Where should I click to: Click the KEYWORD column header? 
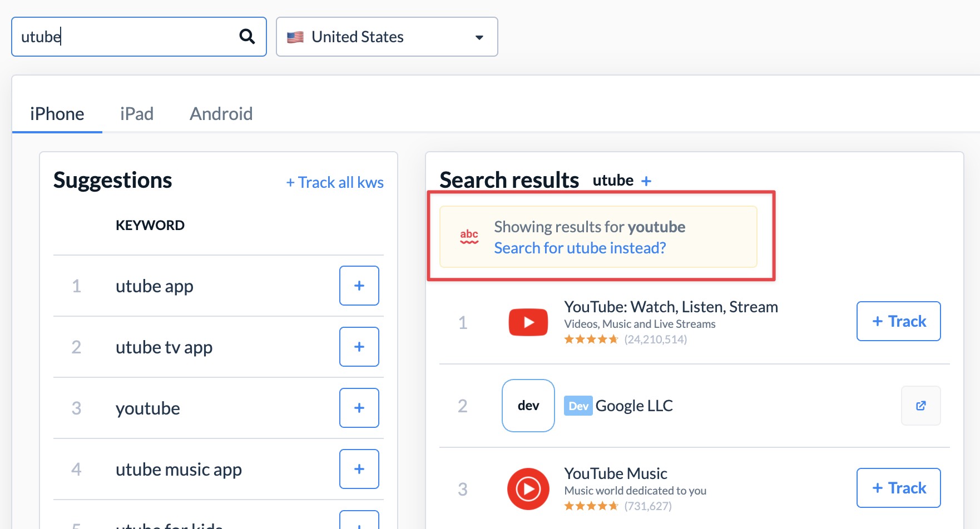[150, 225]
